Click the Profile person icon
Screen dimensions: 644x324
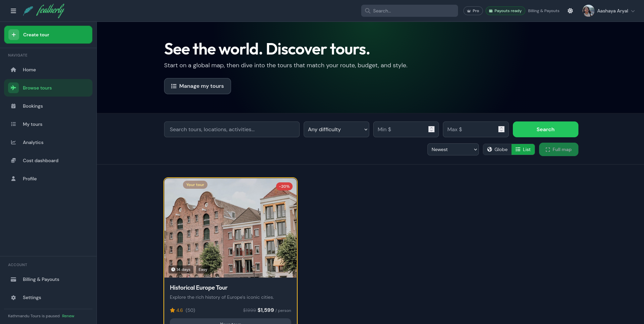[13, 179]
